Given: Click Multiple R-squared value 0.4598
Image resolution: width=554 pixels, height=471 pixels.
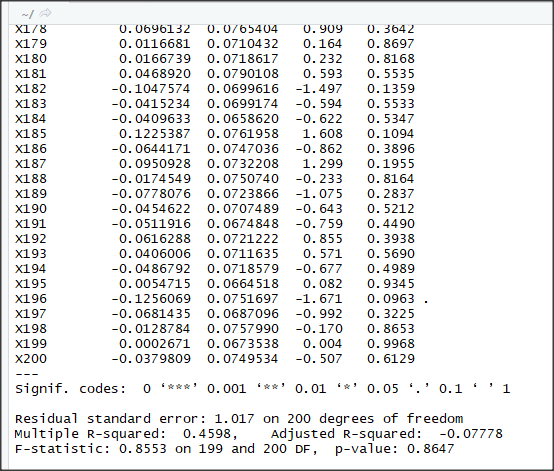Looking at the screenshot, I should tap(207, 434).
